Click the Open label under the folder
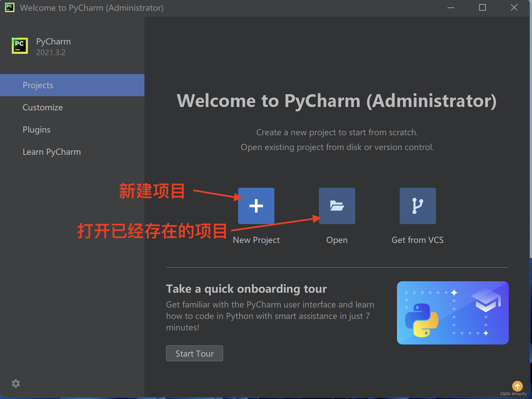 [337, 240]
